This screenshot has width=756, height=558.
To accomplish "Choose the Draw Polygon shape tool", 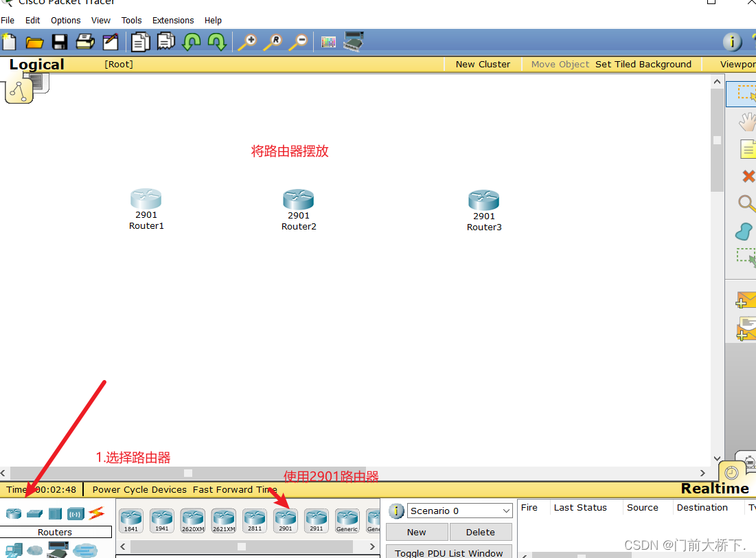I will click(x=744, y=232).
